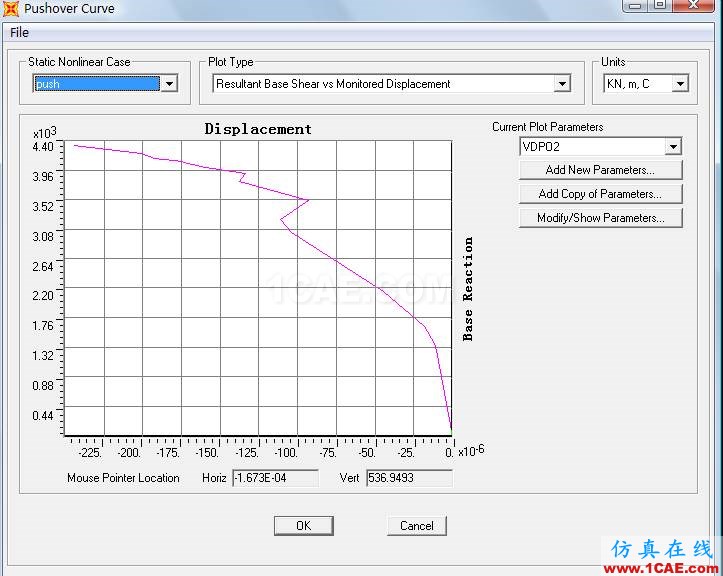The width and height of the screenshot is (723, 576).
Task: Click the Vert pointer location value
Action: coord(409,478)
